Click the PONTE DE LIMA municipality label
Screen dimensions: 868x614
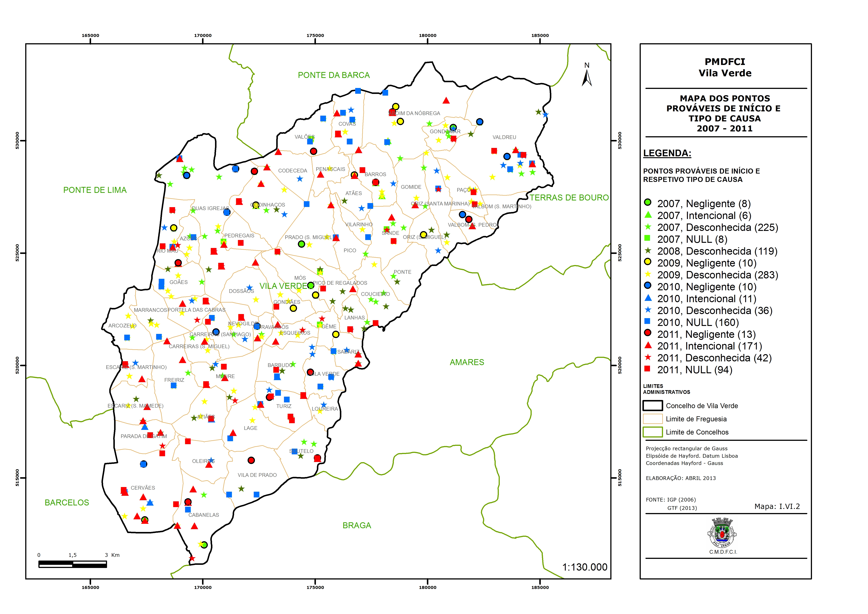point(95,190)
